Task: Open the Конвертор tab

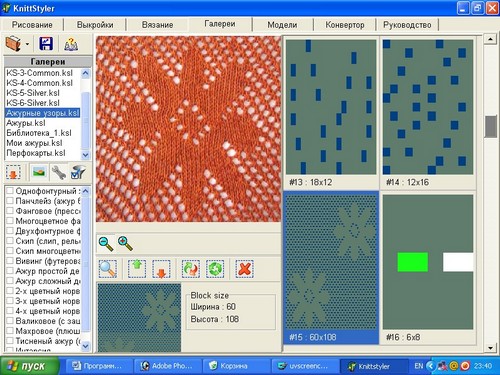Action: (345, 25)
